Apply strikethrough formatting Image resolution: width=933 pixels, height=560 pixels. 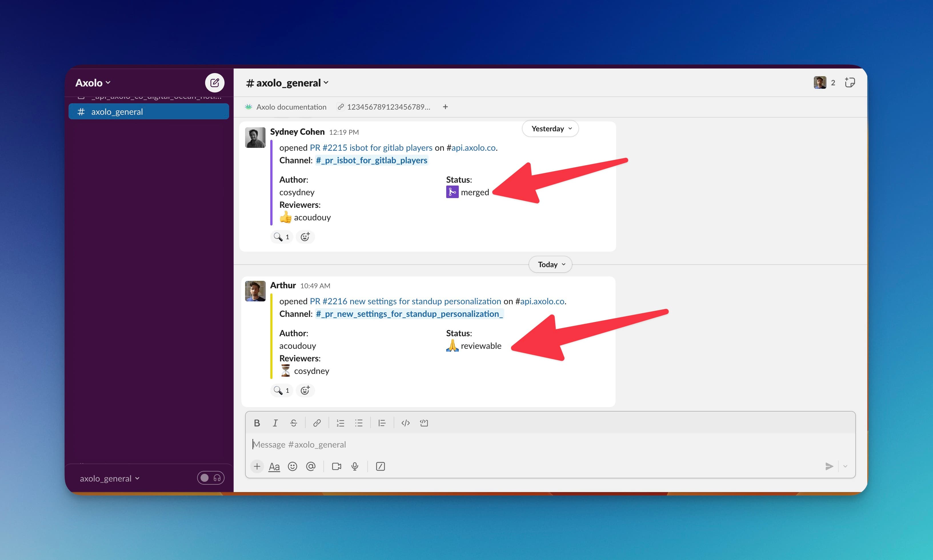pos(293,423)
